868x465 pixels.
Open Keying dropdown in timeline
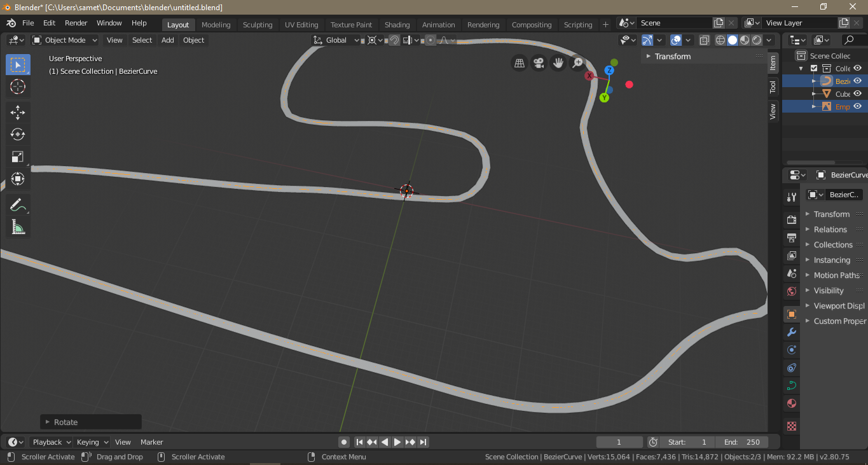click(92, 442)
